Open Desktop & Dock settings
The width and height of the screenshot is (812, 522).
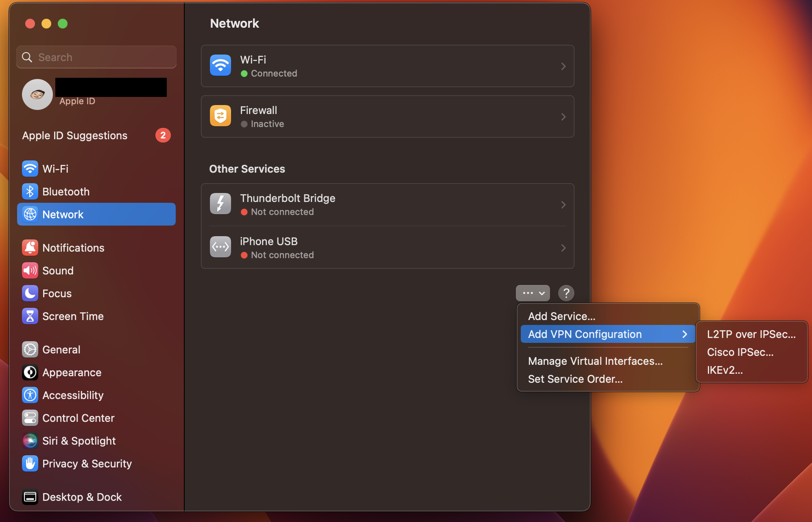(96, 497)
